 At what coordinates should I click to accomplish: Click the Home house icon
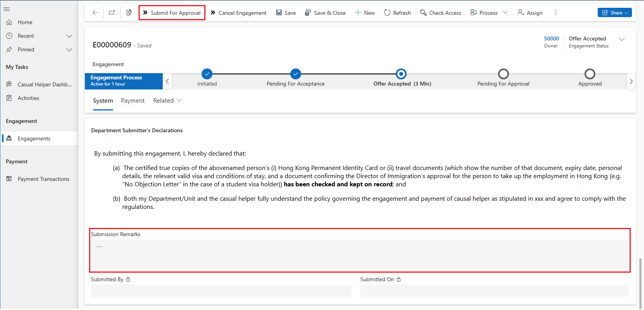(9, 22)
